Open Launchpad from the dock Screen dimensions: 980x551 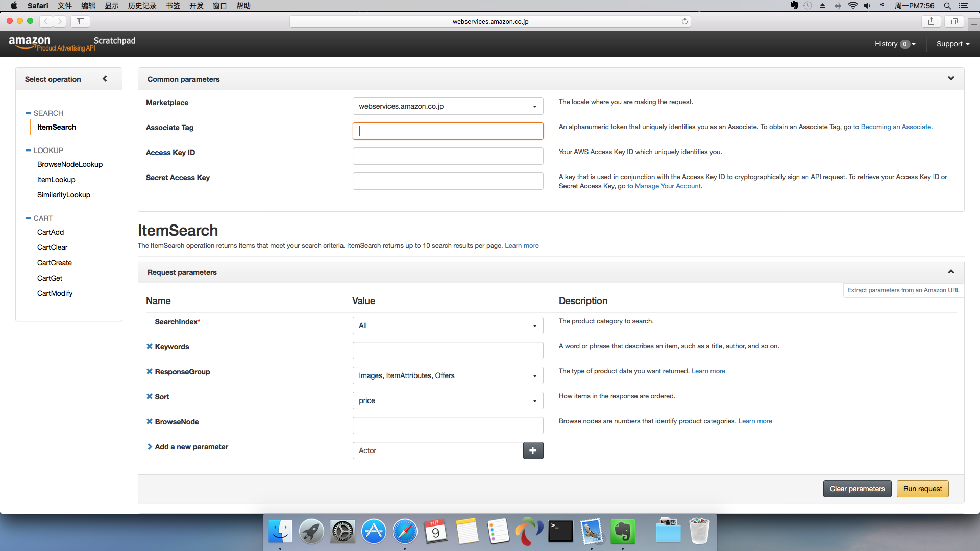[311, 532]
